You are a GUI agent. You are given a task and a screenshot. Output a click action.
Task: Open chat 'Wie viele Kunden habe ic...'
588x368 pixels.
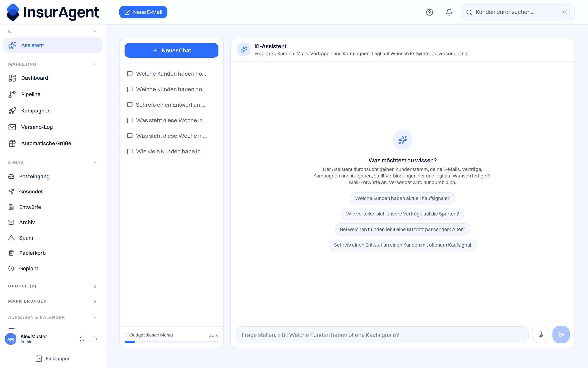pyautogui.click(x=171, y=151)
